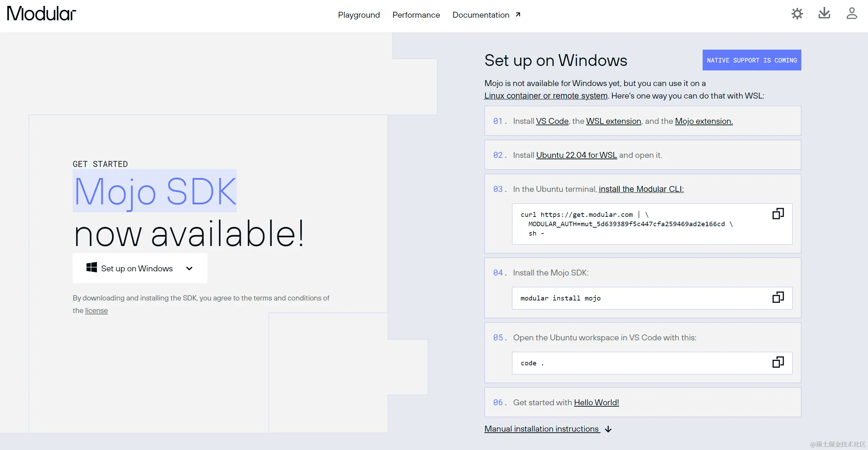Click the Windows logo icon
Viewport: 868px width, 450px height.
(x=91, y=268)
